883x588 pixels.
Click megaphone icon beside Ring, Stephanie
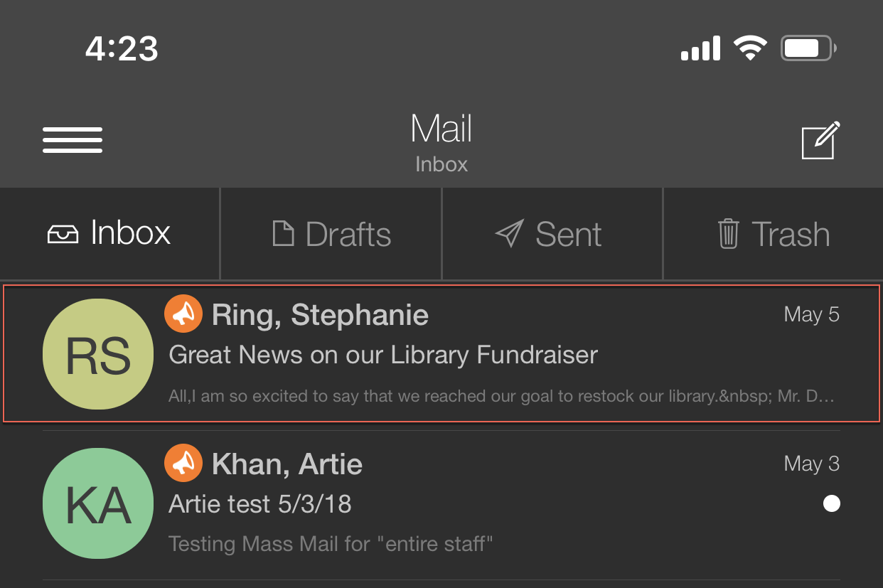pyautogui.click(x=183, y=314)
